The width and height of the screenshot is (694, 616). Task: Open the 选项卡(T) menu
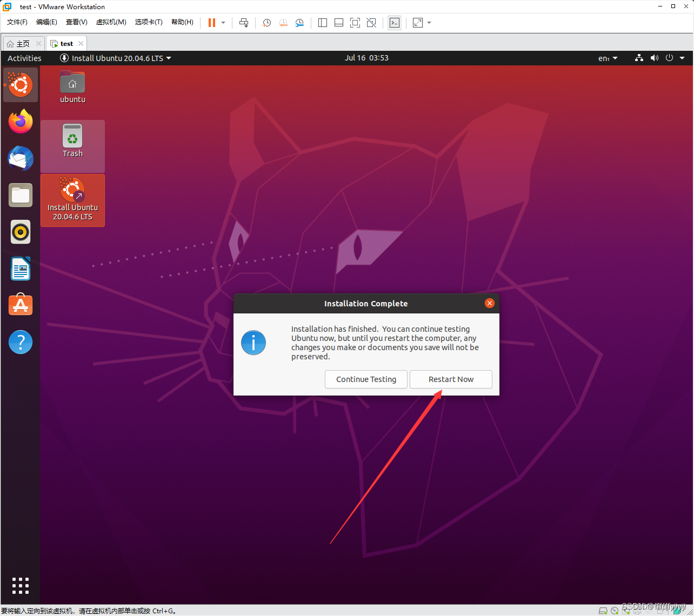tap(149, 22)
